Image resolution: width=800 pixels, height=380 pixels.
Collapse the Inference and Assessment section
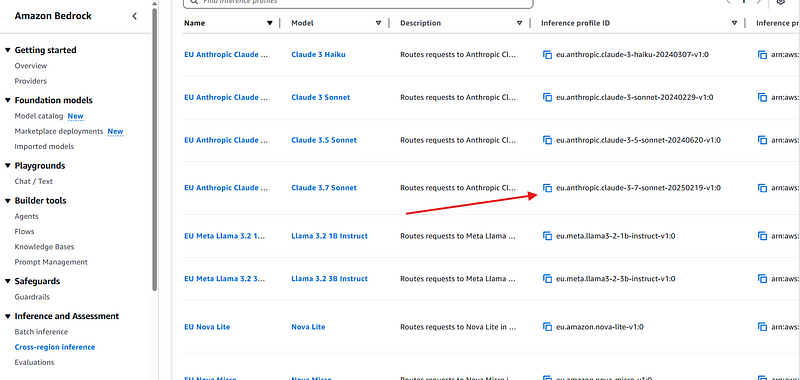pos(8,316)
